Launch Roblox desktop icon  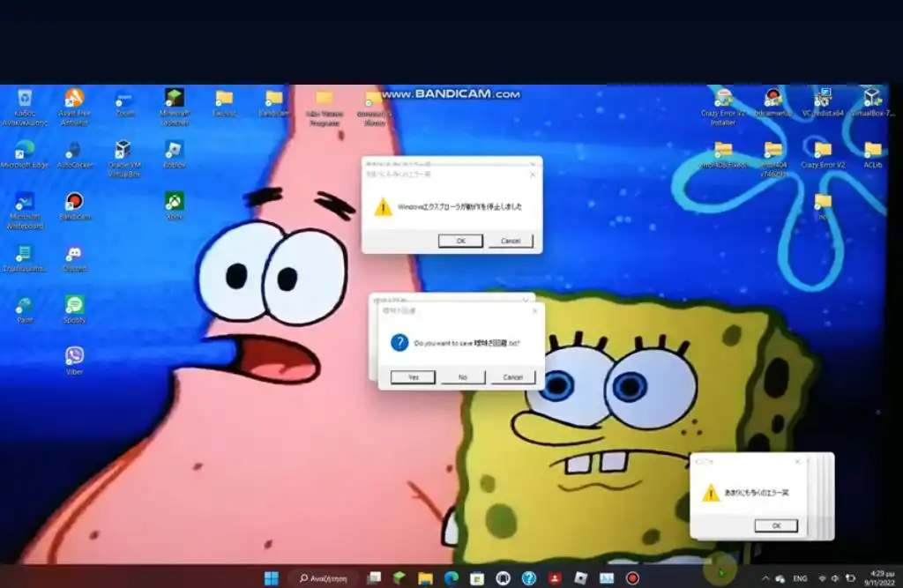(174, 154)
